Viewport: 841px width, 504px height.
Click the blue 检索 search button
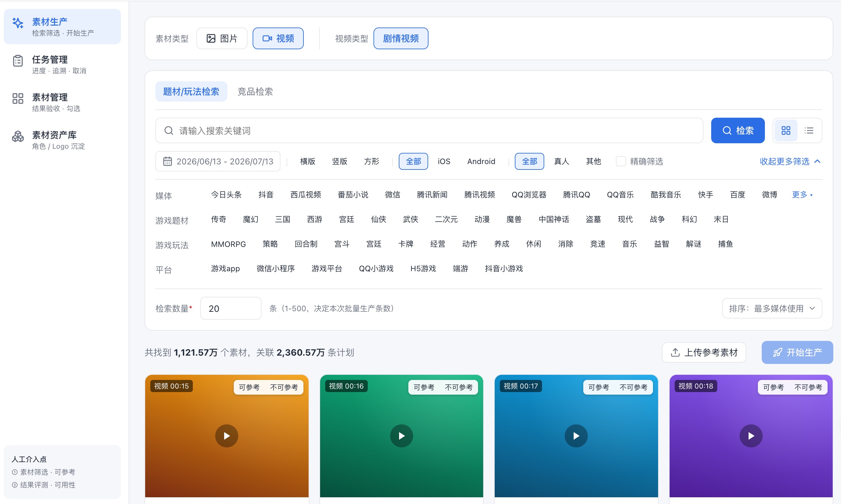coord(738,130)
